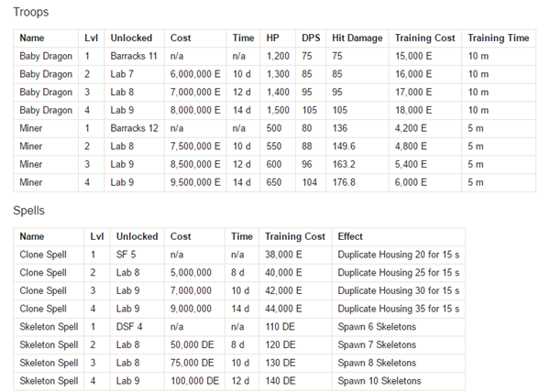Select the Spawn 6 Skeletons effect
Screen dimensions: 550x392
tap(377, 327)
